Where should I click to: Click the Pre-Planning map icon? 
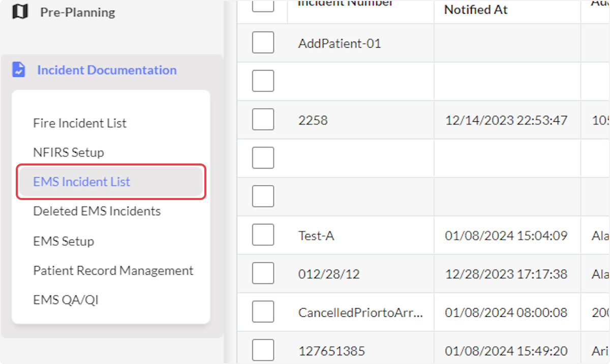click(x=20, y=12)
